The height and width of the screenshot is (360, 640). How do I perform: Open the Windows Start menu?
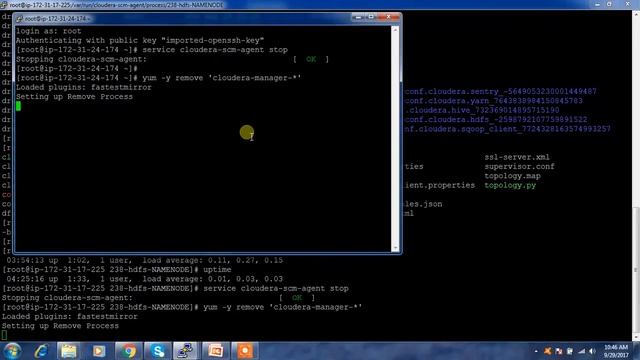(x=11, y=351)
